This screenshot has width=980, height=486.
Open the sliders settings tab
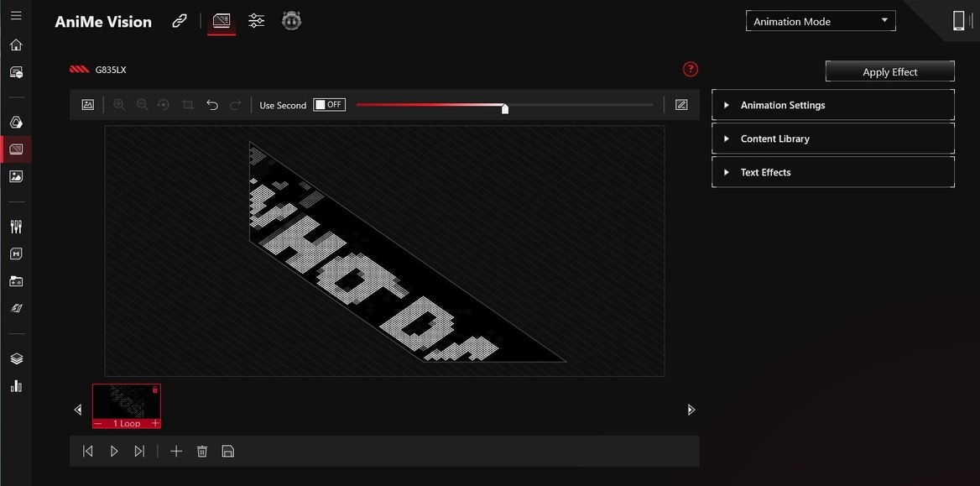(256, 21)
